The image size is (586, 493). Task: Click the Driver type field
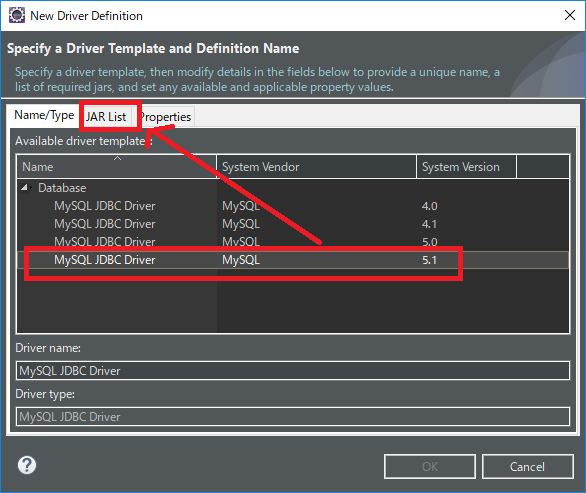[293, 416]
